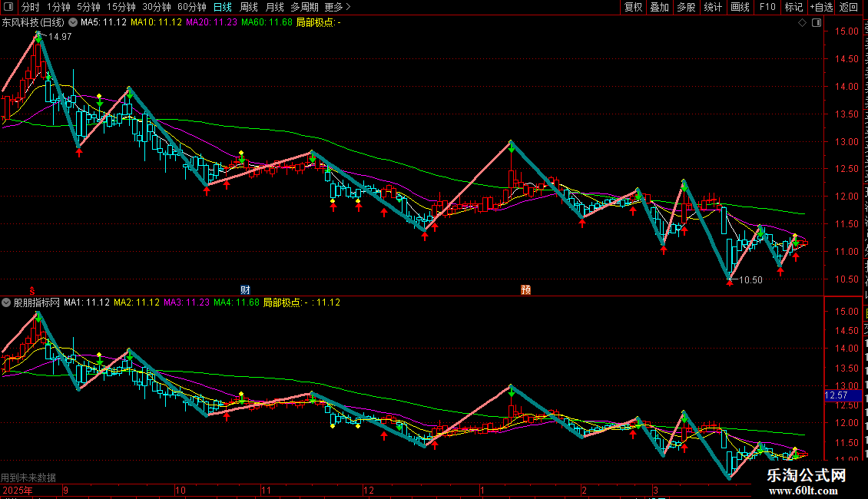This screenshot has width=868, height=499.
Task: Open the 多股 multi-stock view
Action: coord(686,7)
